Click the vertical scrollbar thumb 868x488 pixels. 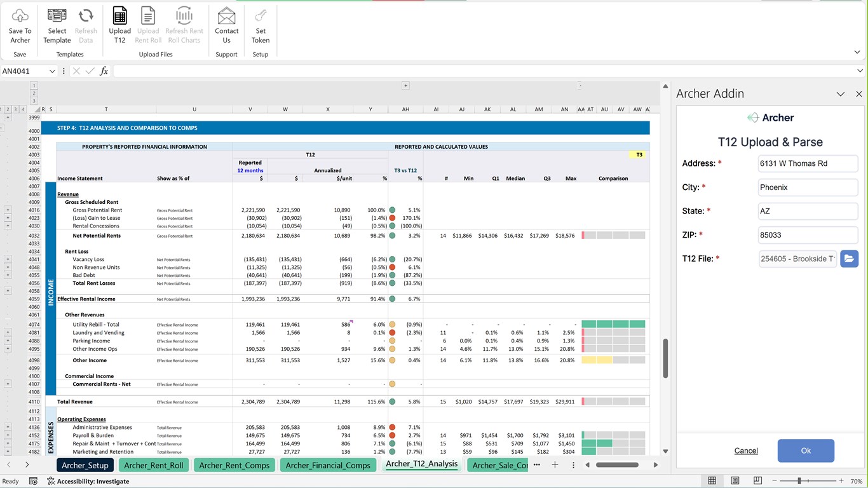666,358
